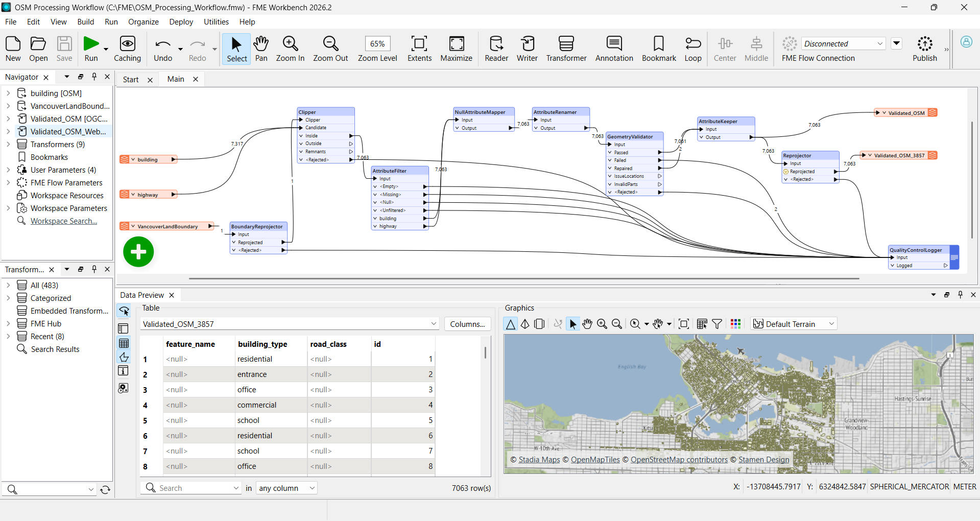Click the Zoom Level percentage field
This screenshot has height=521, width=980.
click(377, 44)
